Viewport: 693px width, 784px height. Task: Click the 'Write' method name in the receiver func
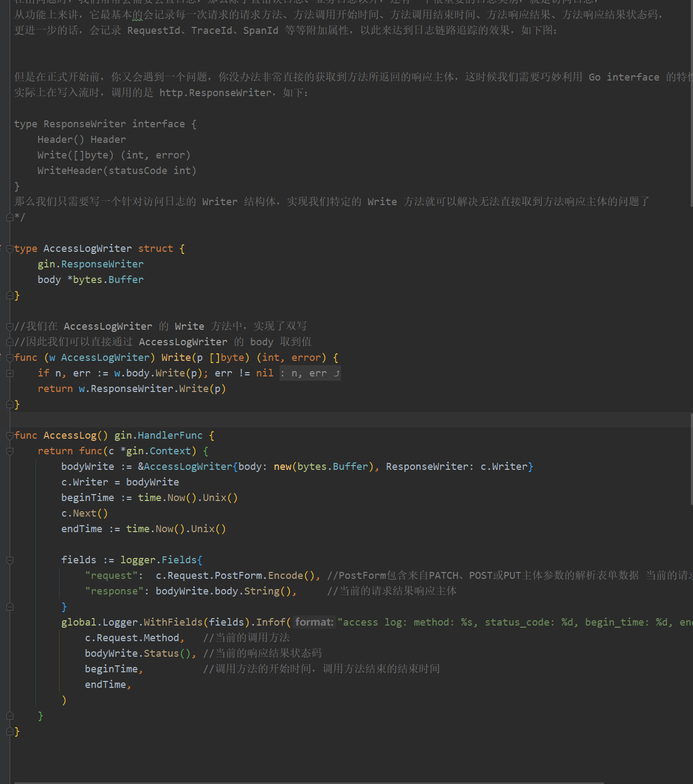tap(176, 358)
